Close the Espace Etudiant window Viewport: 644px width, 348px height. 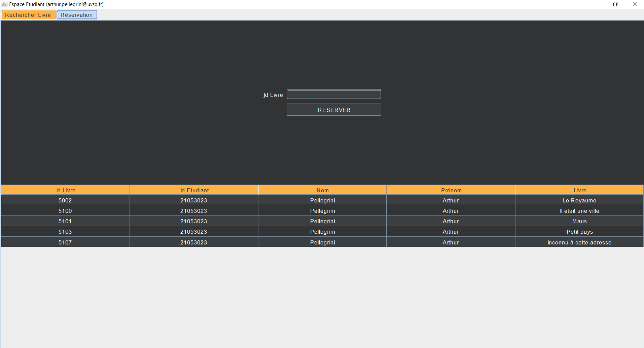point(635,4)
